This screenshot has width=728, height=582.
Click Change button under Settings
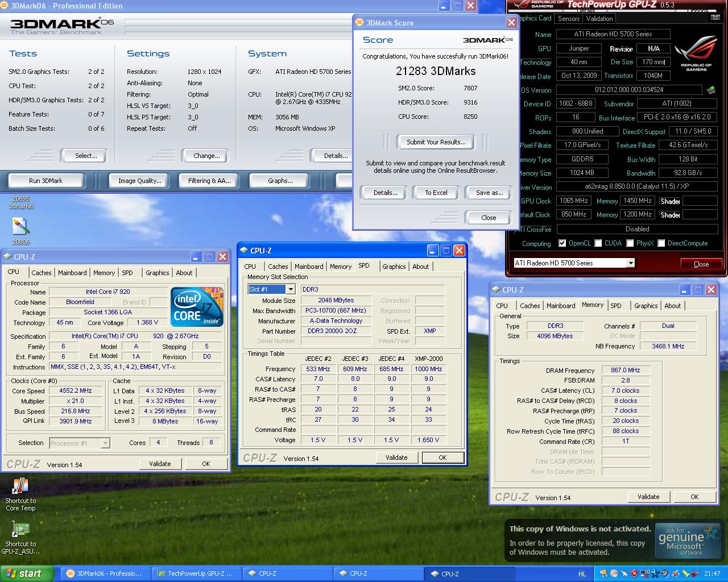(x=206, y=156)
